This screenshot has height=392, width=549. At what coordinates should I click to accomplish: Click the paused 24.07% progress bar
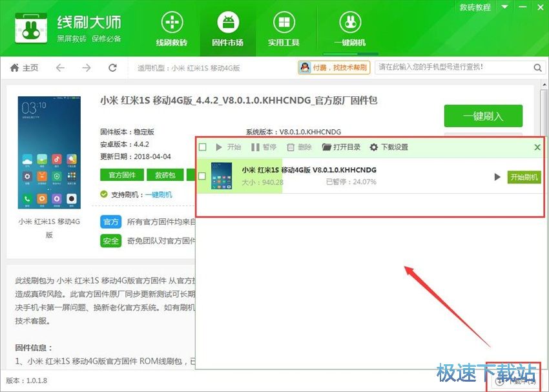351,182
